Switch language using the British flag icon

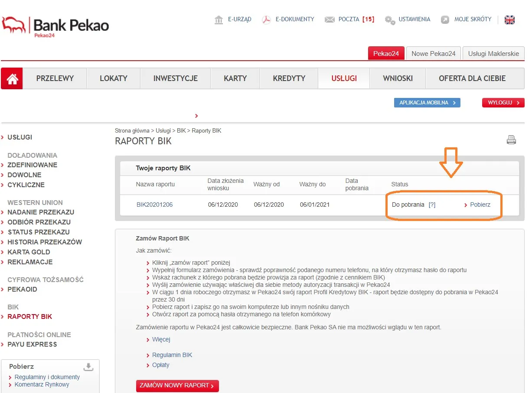[x=509, y=19]
